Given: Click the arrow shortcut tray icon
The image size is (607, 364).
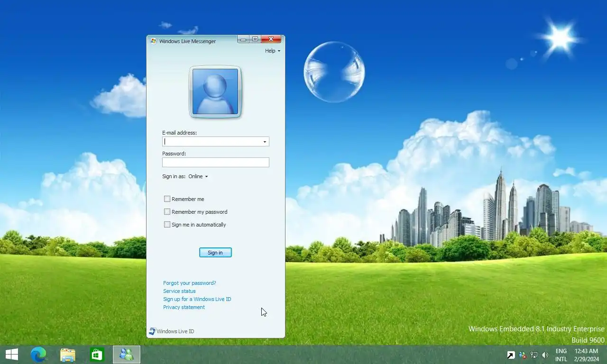Looking at the screenshot, I should 511,355.
